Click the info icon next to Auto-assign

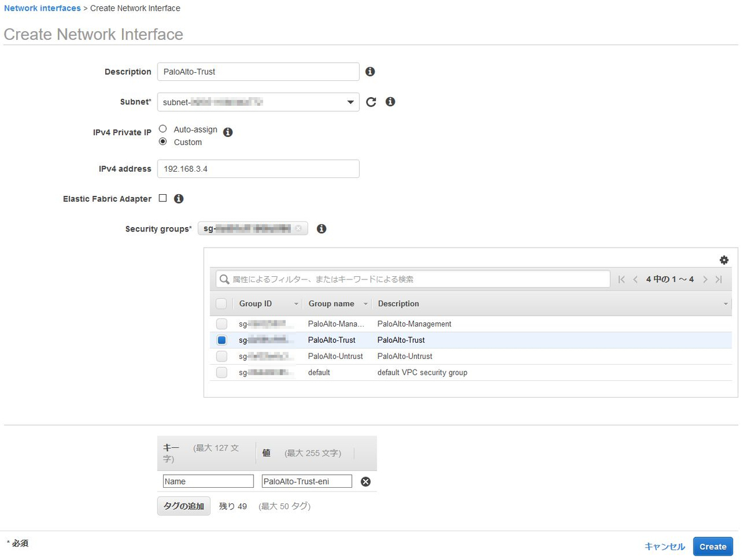pos(228,132)
